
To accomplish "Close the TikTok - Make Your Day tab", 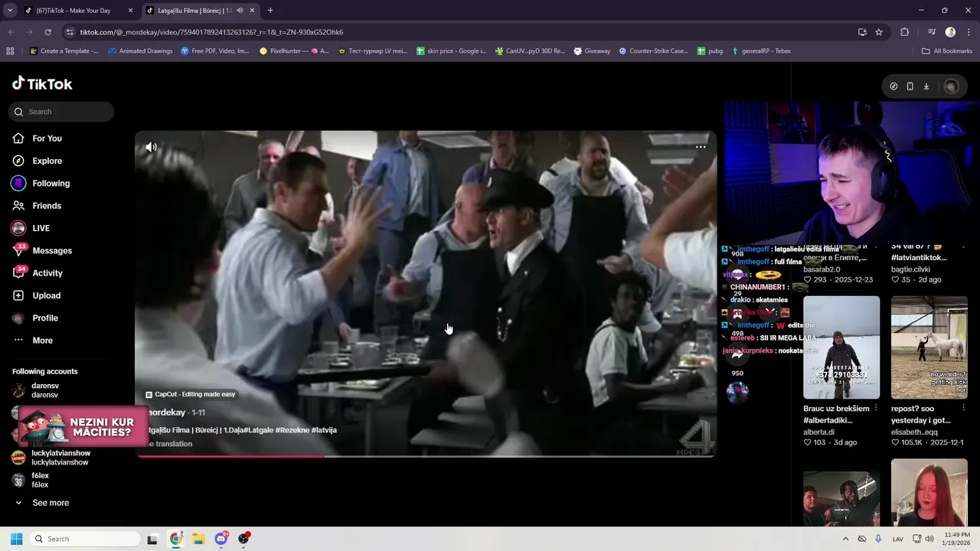I will 130,11.
